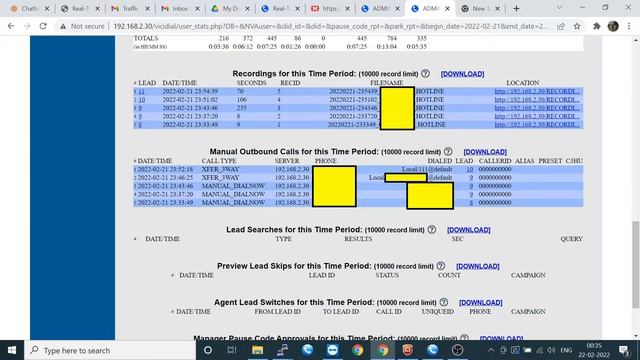640x360 pixels.
Task: Open help icon beside Agent Lead Switches heading
Action: click(444, 302)
